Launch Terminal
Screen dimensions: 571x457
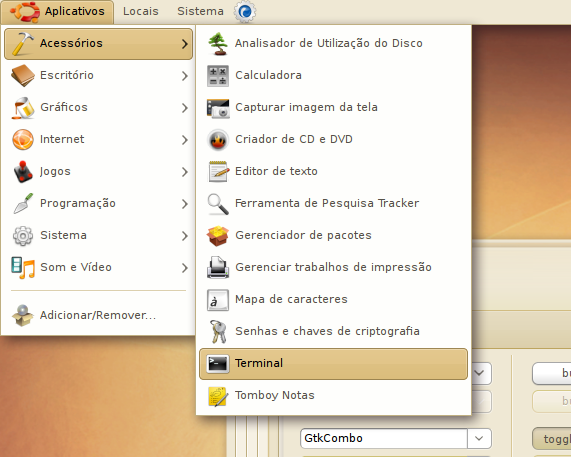(333, 364)
